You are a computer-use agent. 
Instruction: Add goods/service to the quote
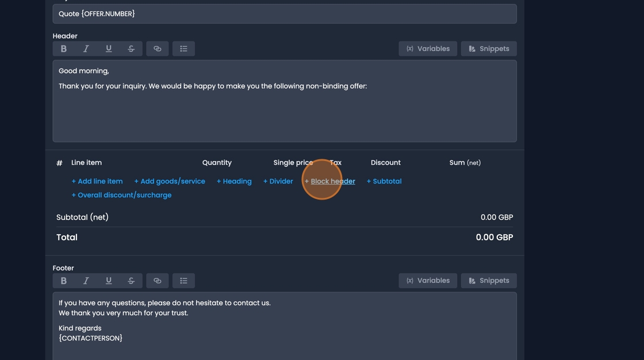tap(170, 181)
